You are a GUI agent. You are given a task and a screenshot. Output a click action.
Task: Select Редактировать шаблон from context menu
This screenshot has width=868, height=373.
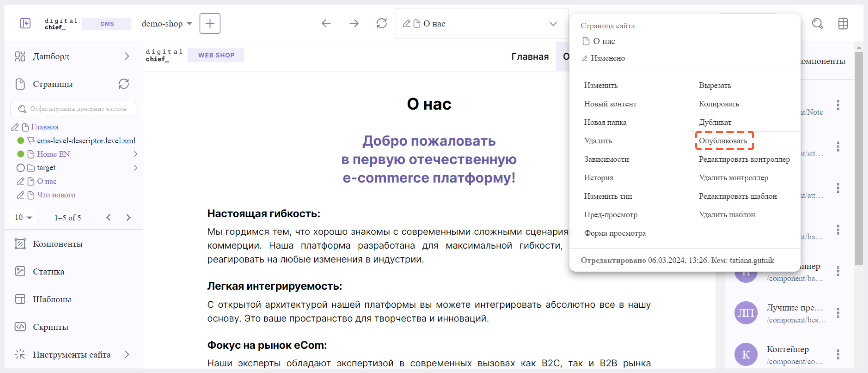point(737,196)
